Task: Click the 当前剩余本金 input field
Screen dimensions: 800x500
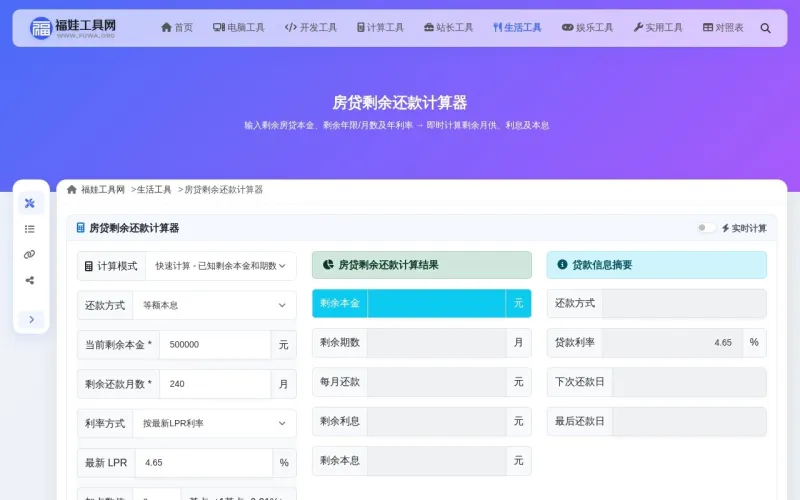Action: [x=215, y=345]
